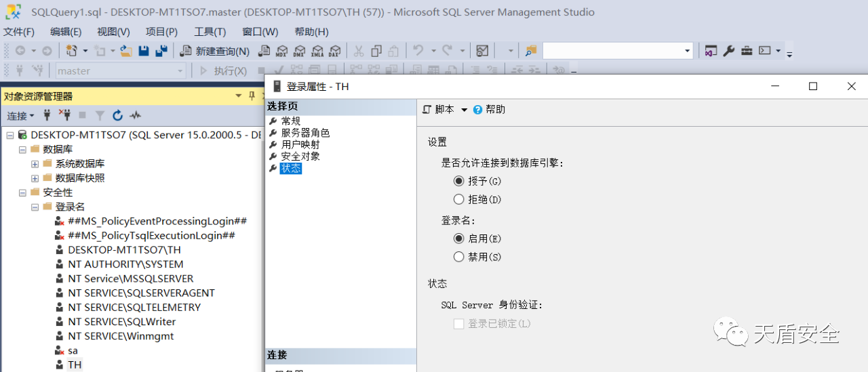Open the 窗口(W) menu

260,32
